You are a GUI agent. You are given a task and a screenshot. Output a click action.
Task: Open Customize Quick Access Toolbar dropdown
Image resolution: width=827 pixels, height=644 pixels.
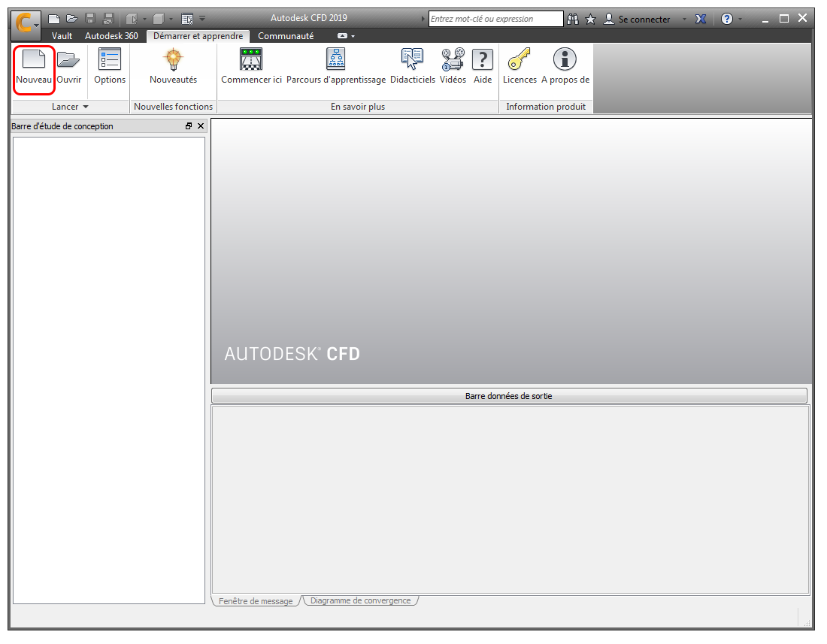pos(202,19)
